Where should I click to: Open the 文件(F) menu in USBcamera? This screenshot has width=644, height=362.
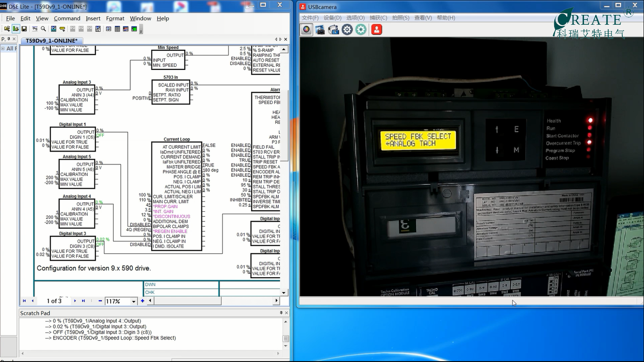pyautogui.click(x=310, y=17)
